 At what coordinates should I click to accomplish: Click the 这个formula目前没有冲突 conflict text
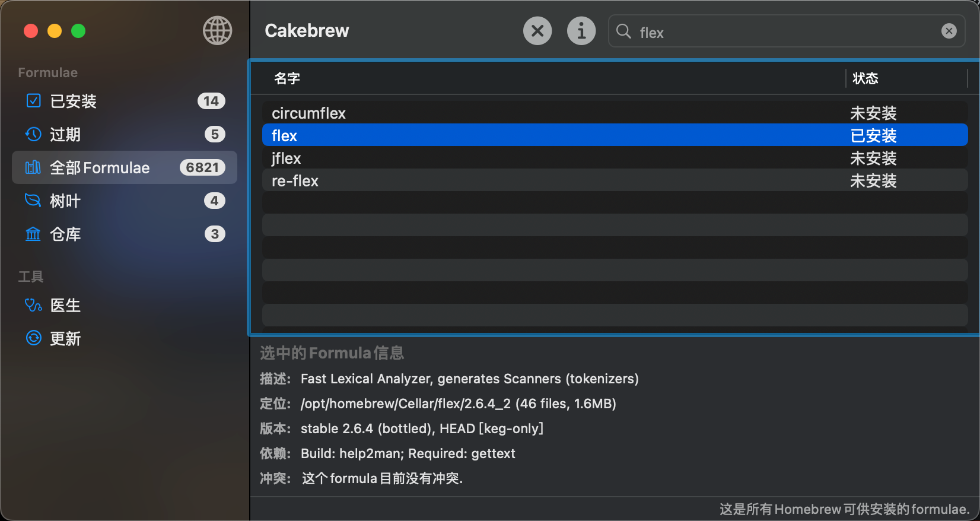(x=383, y=478)
